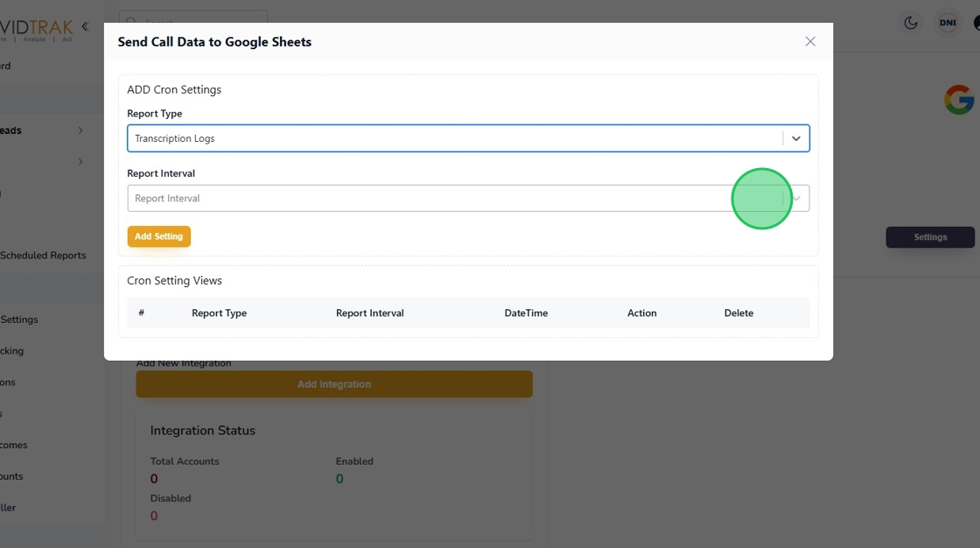980x548 pixels.
Task: Open the Settings item in the left sidebar
Action: pyautogui.click(x=19, y=320)
